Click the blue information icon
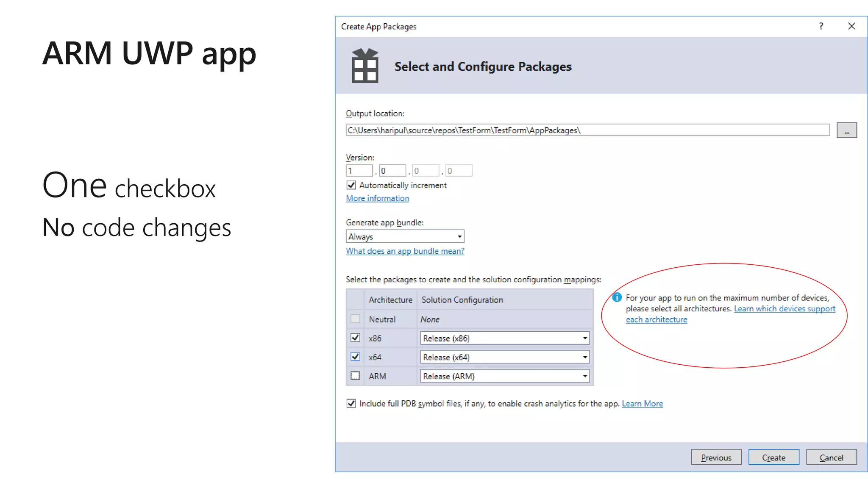Viewport: 868px width, 488px height. click(x=617, y=297)
